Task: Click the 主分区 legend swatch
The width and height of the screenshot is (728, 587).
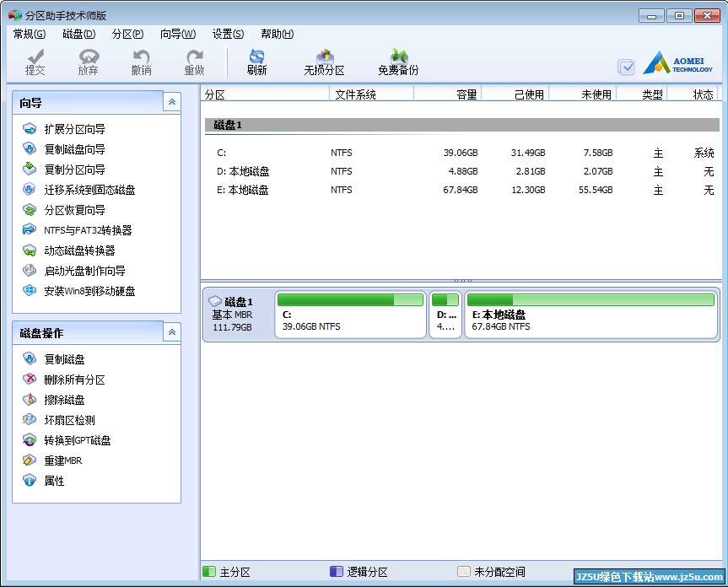Action: coord(209,571)
